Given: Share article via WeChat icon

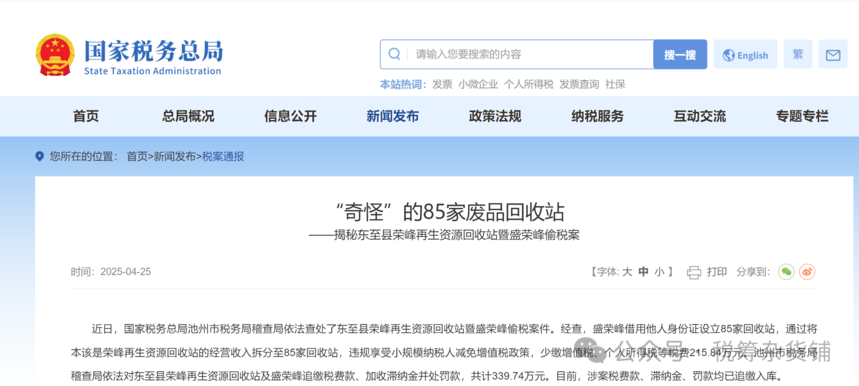Looking at the screenshot, I should (x=787, y=272).
